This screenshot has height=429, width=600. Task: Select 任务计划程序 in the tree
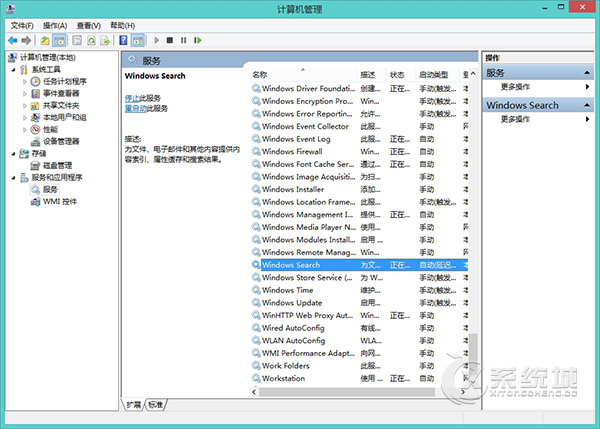(x=65, y=82)
